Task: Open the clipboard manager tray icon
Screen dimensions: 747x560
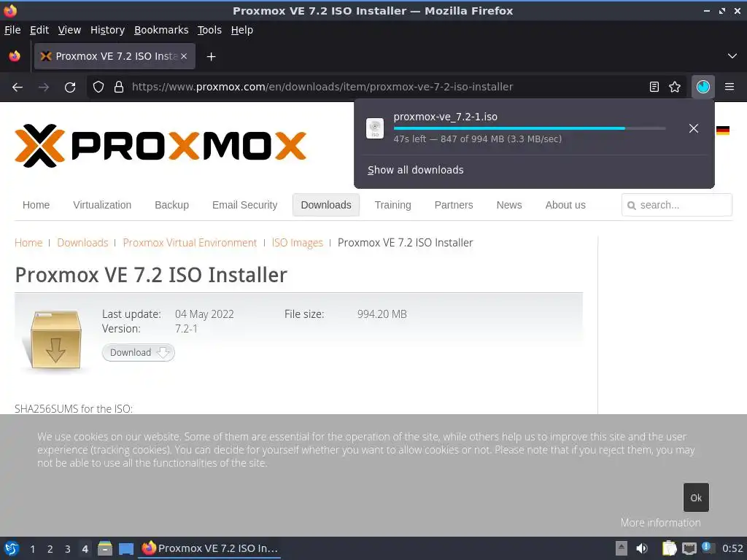Action: pos(669,548)
